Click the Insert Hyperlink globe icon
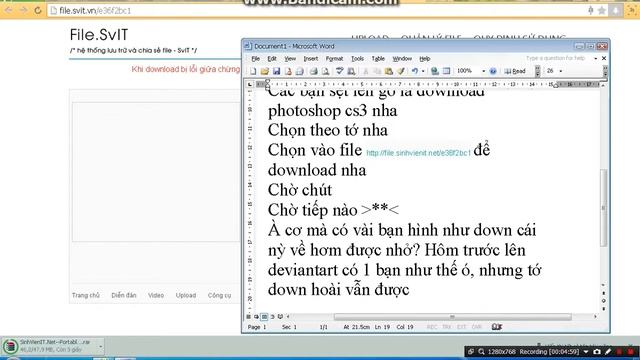Screen dimensions: 640x360 click(x=435, y=71)
